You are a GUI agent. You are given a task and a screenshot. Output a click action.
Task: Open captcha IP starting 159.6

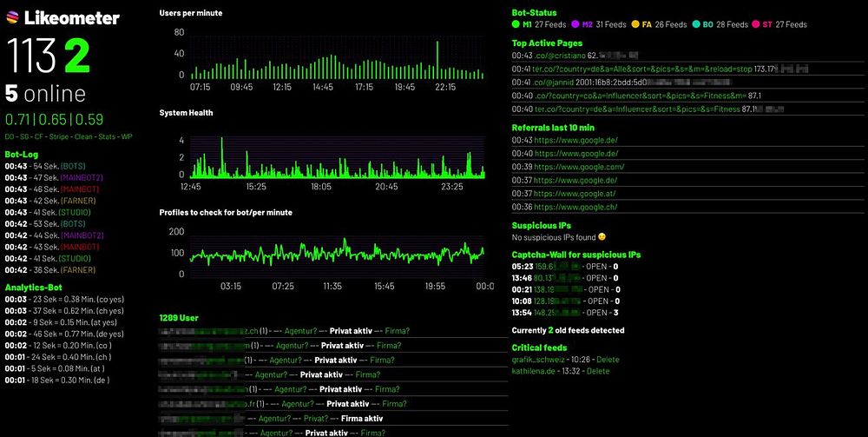click(557, 267)
